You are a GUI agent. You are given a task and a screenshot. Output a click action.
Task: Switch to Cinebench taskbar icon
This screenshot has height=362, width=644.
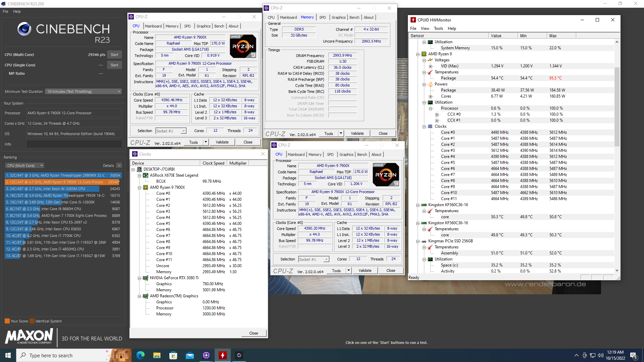pos(239,355)
